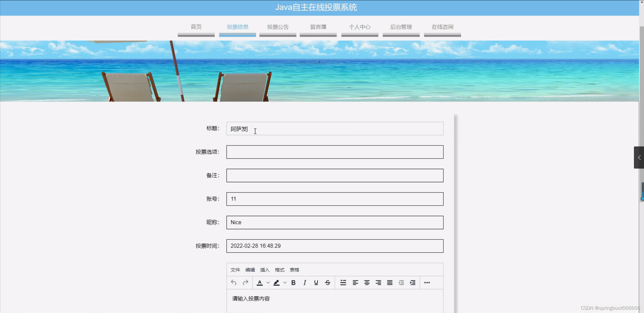Right-align text with toolbar icon
Screen dimensions: 644x313
[x=378, y=283]
